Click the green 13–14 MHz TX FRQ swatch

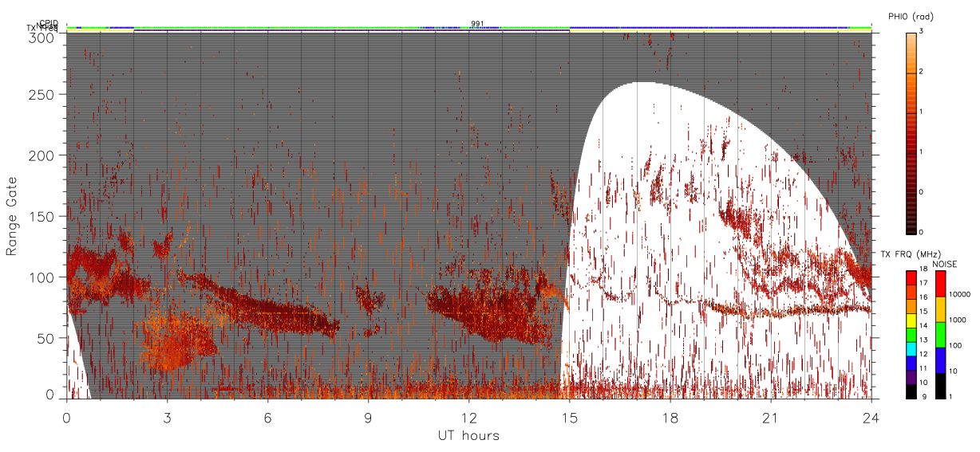911,335
